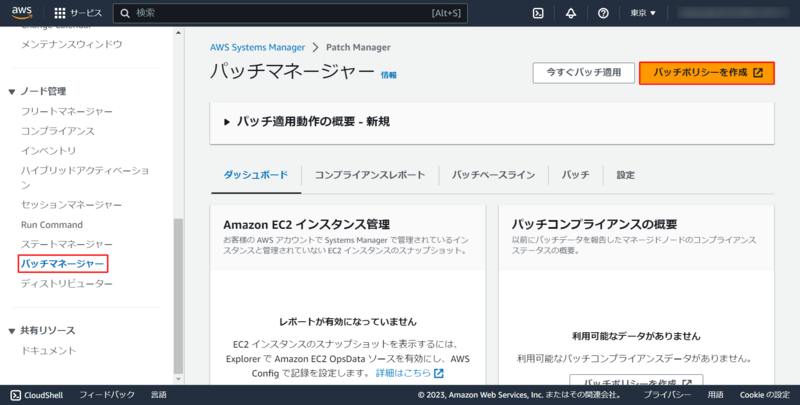
Task: Open フリートマネージャー in sidebar
Action: (66, 111)
